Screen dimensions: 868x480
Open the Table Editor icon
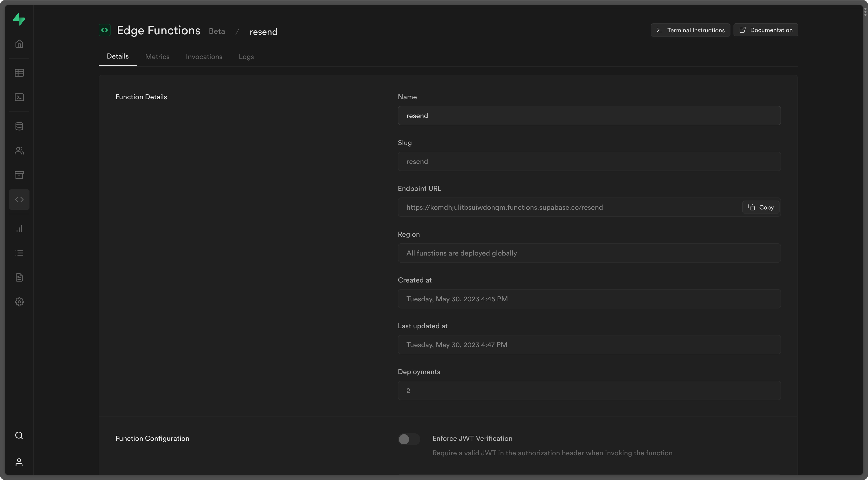(19, 73)
